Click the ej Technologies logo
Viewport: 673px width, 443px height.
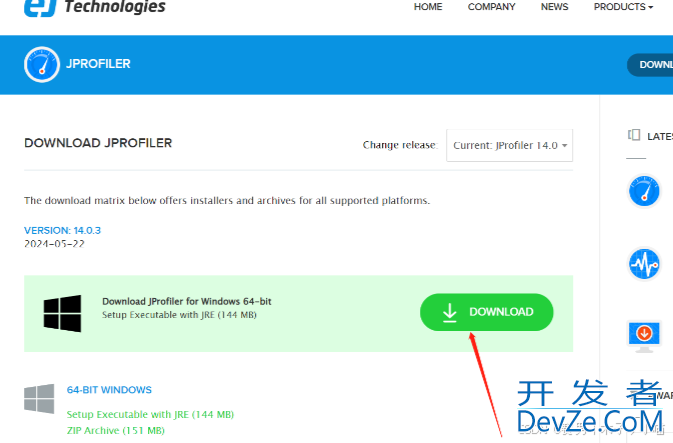(x=94, y=7)
